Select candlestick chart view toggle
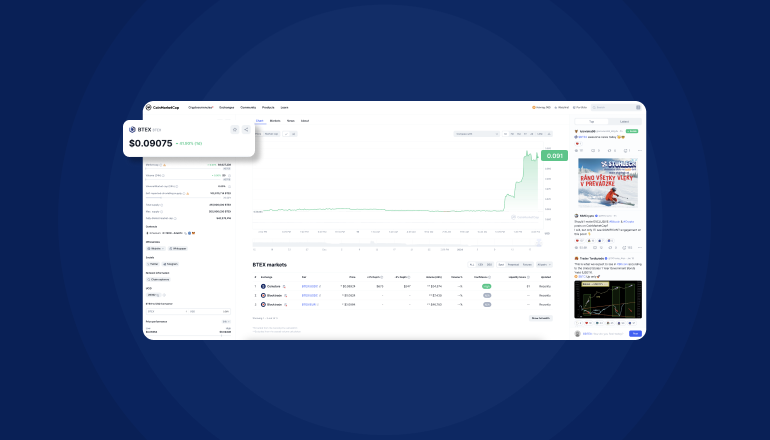The image size is (770, 440). tap(293, 134)
